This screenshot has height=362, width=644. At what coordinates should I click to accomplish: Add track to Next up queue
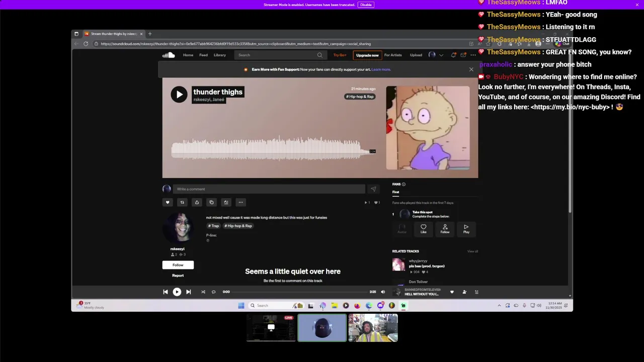(226, 202)
